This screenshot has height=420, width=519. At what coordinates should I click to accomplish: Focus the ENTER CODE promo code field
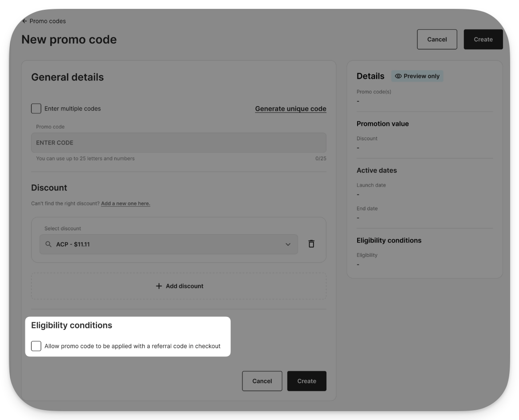(x=179, y=143)
